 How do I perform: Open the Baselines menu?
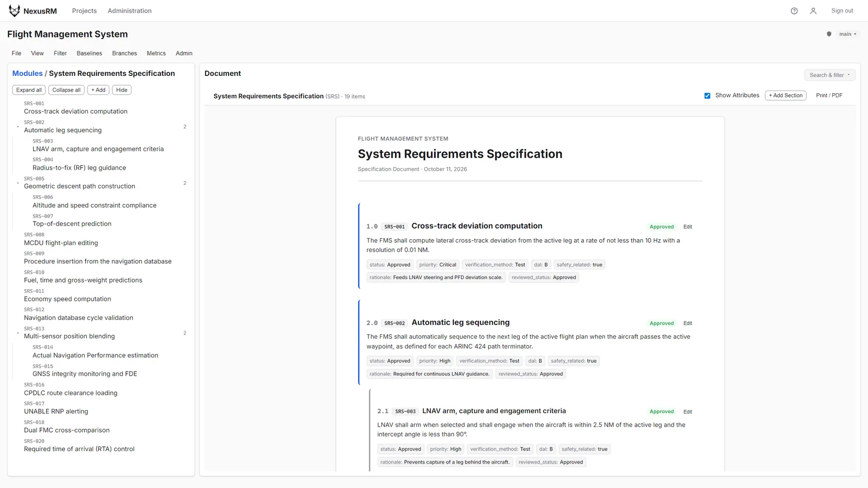(90, 54)
